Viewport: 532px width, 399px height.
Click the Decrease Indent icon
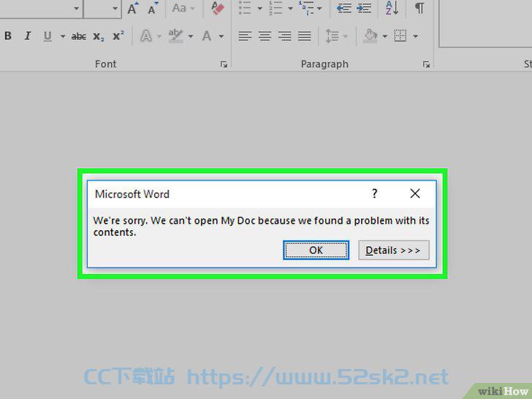click(343, 8)
